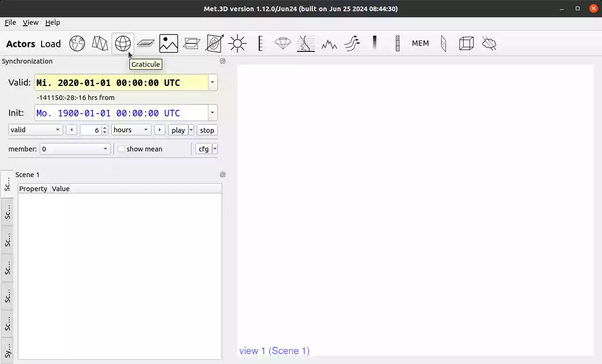Screen dimensions: 602x364
Task: Click the Valid datetime field
Action: [122, 83]
